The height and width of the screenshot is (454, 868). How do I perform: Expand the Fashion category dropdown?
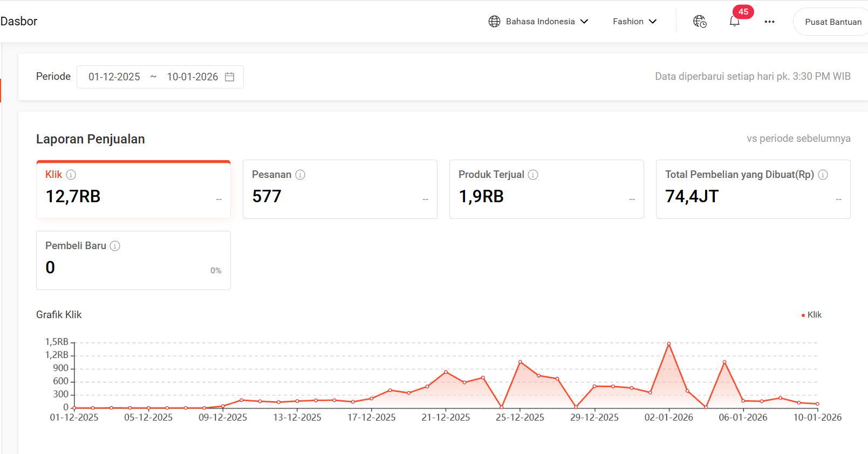(x=634, y=22)
